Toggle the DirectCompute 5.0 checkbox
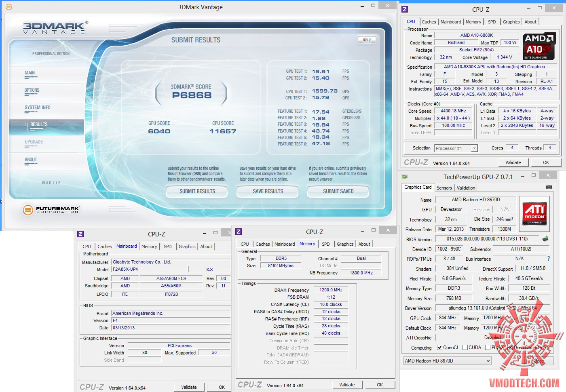 click(510, 348)
